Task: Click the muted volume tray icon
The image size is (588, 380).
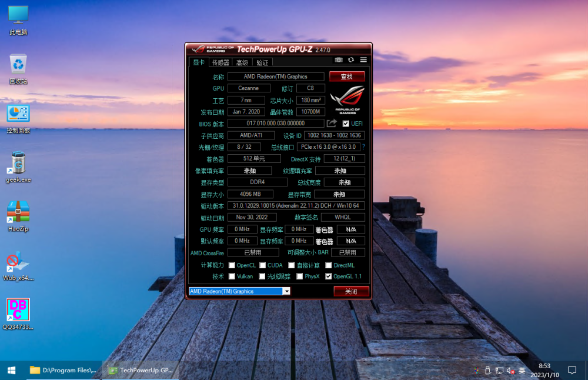Action: [510, 371]
